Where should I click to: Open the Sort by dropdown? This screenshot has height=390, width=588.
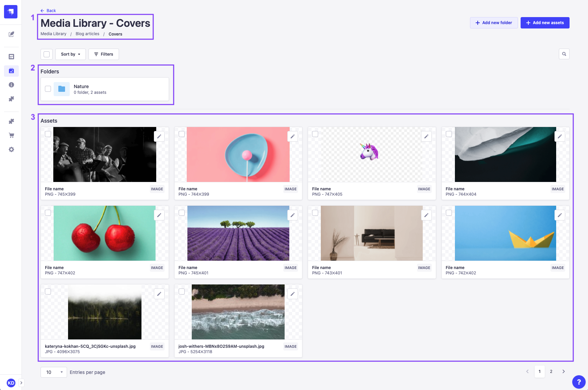pyautogui.click(x=70, y=54)
